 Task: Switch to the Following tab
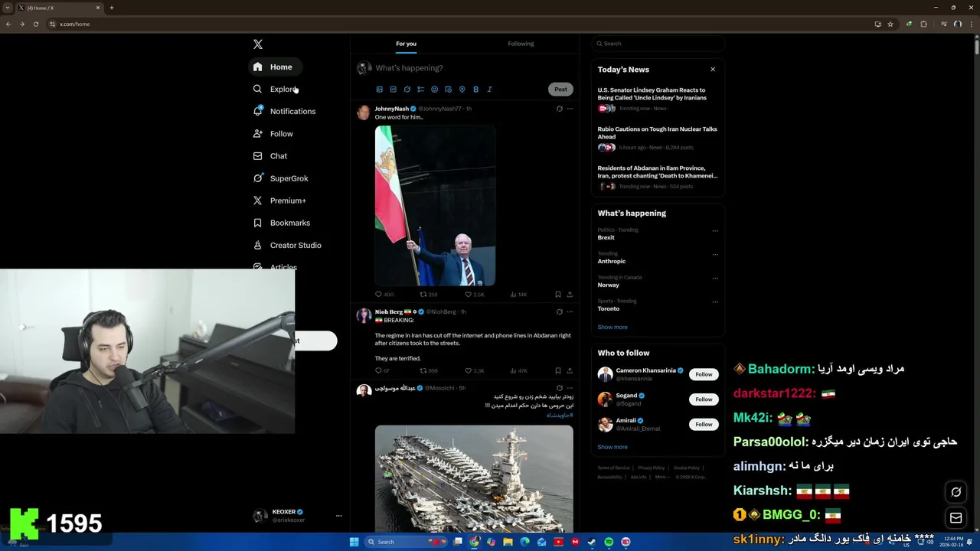[x=521, y=44]
